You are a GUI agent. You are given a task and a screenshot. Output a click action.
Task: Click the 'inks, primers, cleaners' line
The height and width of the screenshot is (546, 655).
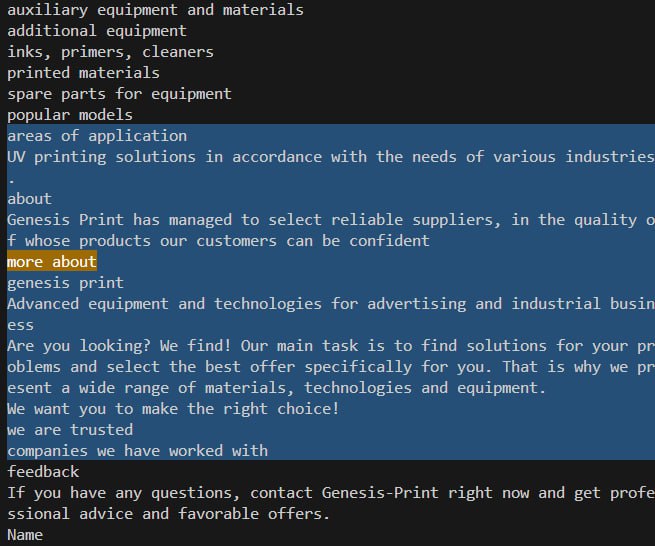click(110, 52)
